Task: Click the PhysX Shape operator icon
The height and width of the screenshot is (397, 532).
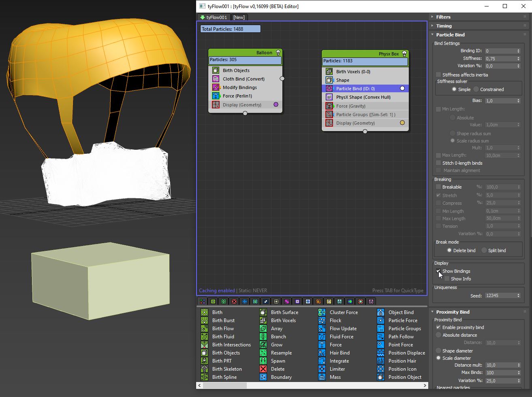Action: point(329,97)
